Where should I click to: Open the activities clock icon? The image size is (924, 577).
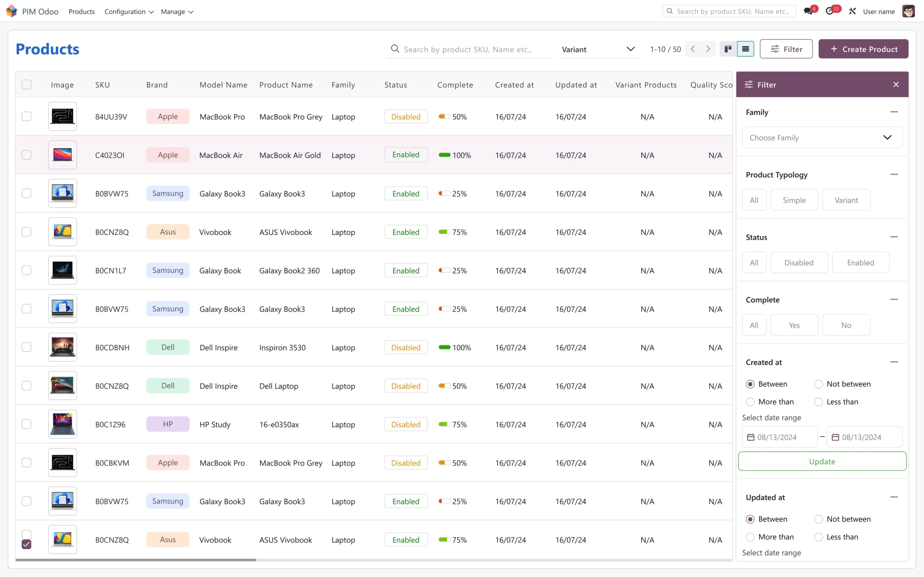pos(830,11)
